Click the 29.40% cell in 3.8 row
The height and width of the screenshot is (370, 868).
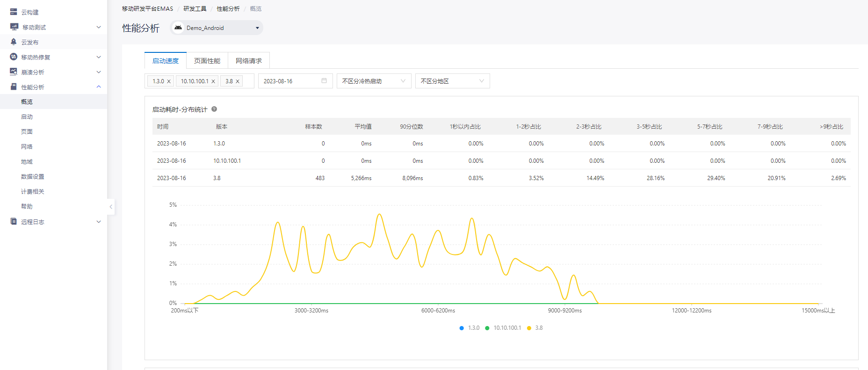(716, 178)
